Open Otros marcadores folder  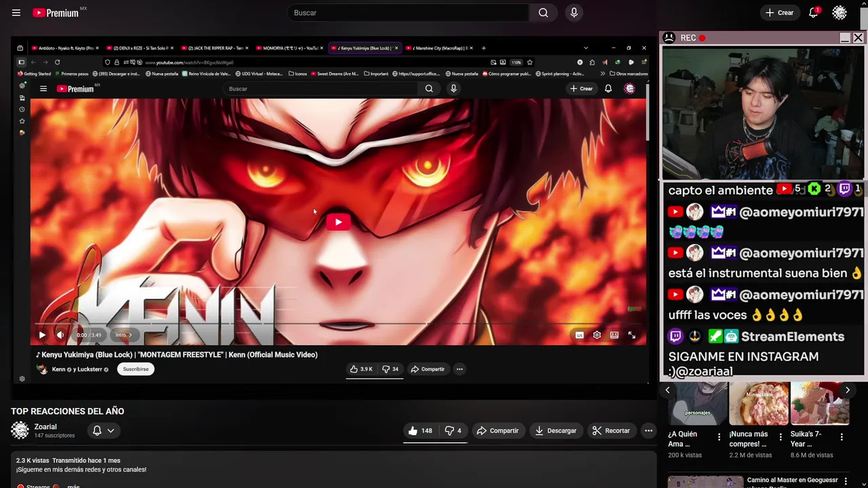click(629, 74)
